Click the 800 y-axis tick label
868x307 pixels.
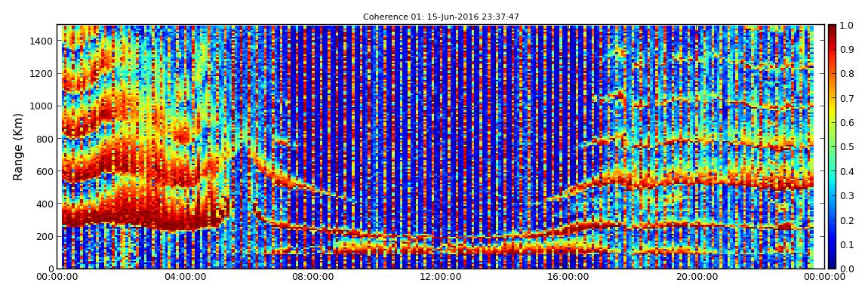coord(45,139)
